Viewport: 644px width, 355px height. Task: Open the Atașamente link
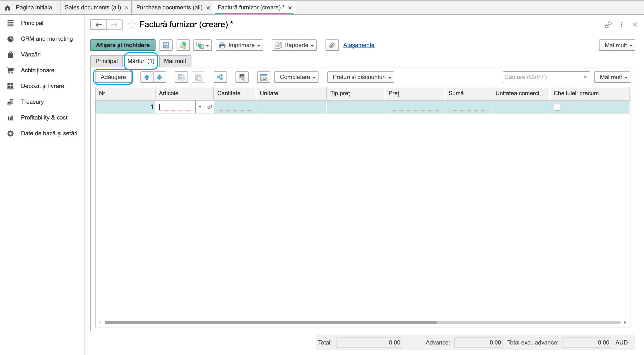click(x=359, y=45)
